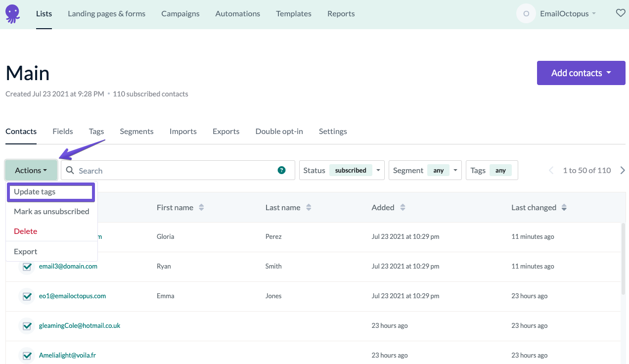Open the Status subscribed filter dropdown
Image resolution: width=629 pixels, height=364 pixels.
[342, 170]
